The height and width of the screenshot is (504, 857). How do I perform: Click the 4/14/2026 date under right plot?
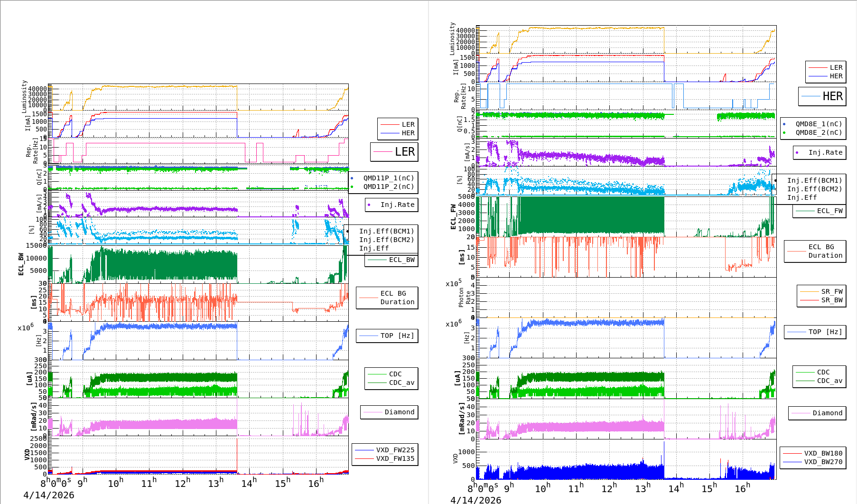[475, 500]
